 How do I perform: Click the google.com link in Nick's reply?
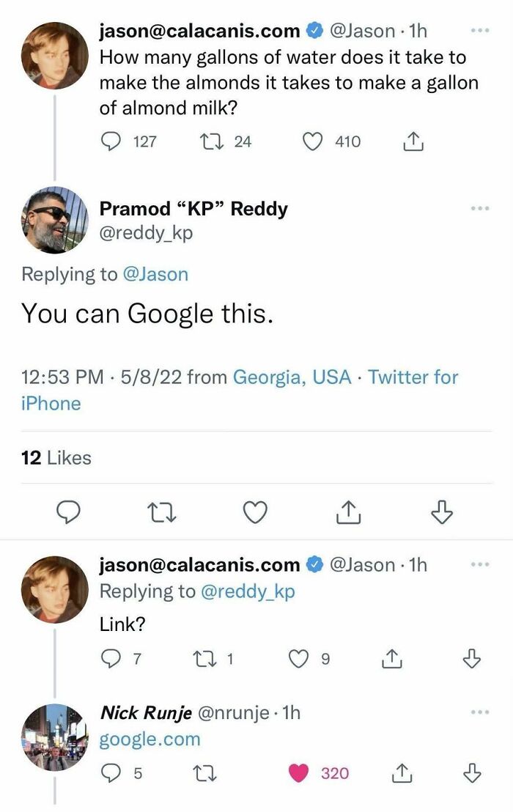coord(150,739)
